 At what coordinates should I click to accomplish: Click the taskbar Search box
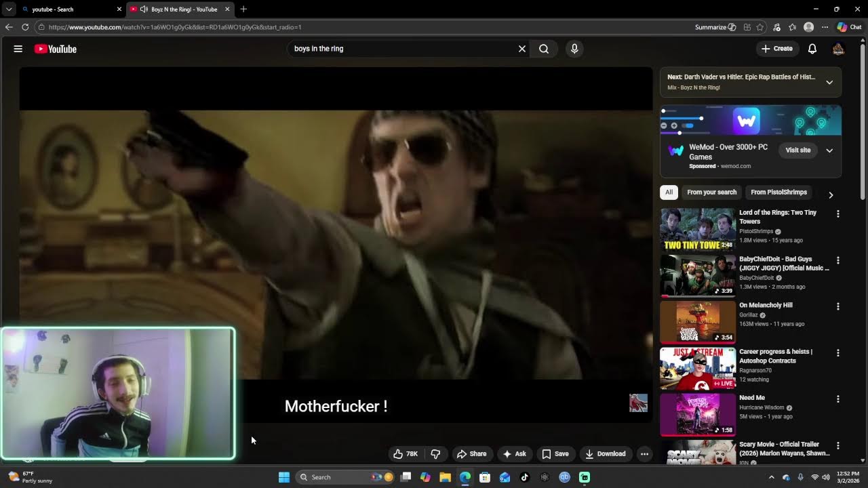tap(346, 477)
